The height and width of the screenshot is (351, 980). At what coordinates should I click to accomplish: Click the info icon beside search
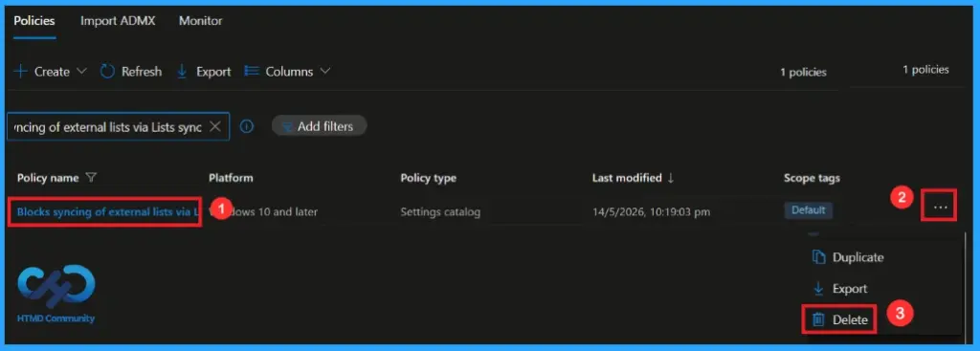pos(247,127)
